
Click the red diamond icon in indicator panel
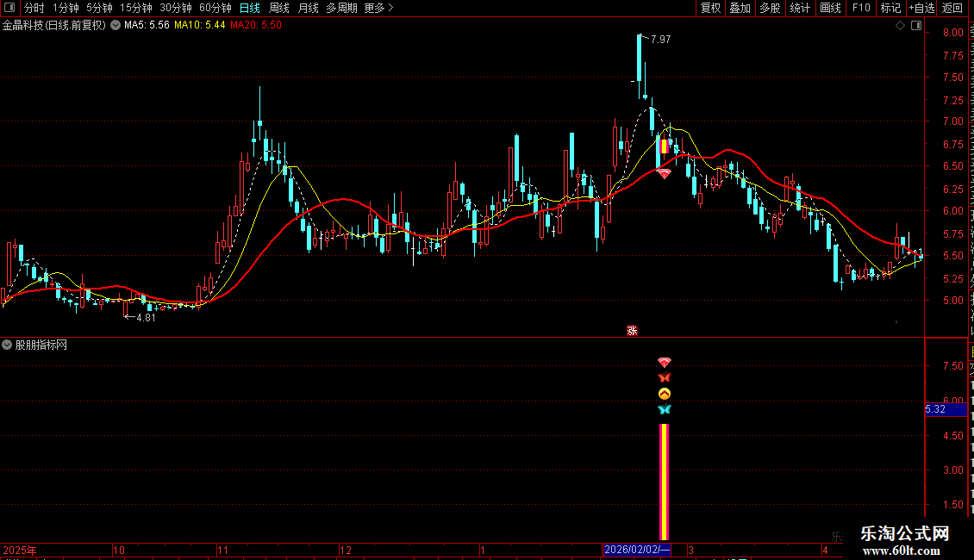(x=664, y=362)
